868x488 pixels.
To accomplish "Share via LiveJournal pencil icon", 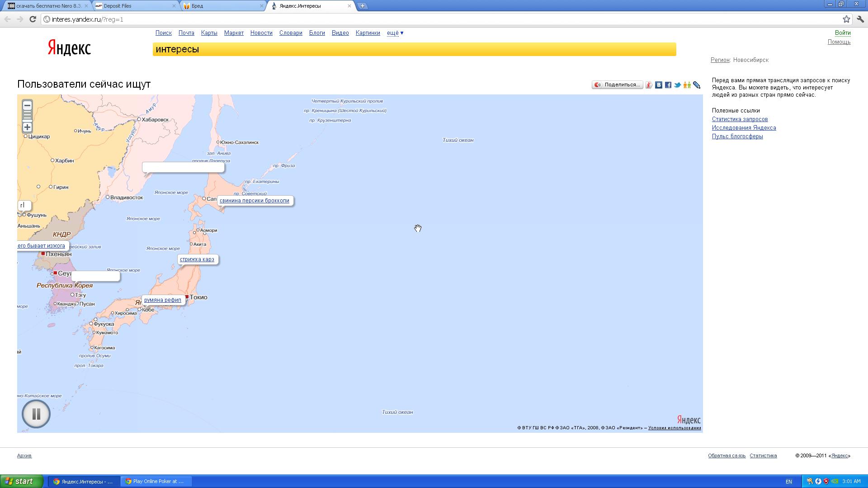I will 697,85.
